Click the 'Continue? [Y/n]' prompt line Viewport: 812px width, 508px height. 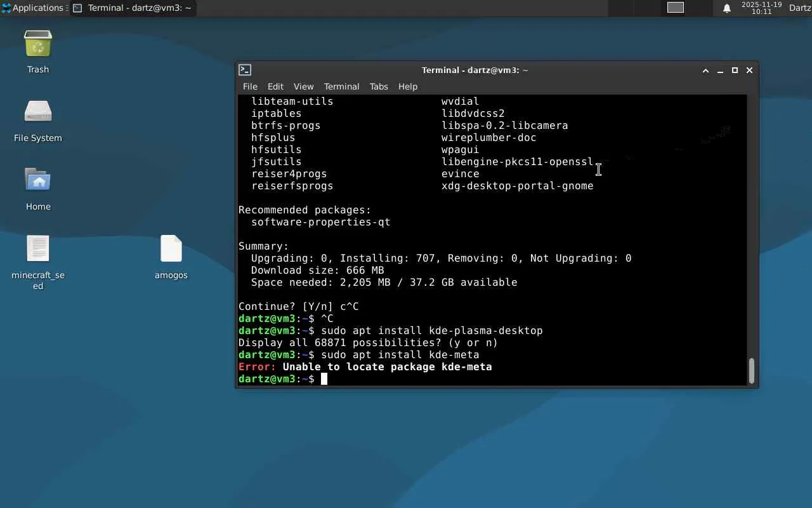click(299, 307)
